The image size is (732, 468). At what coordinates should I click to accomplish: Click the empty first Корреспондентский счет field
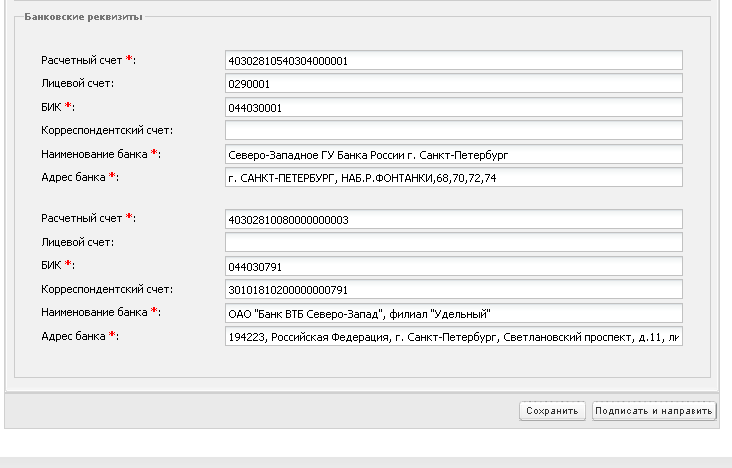tap(454, 130)
